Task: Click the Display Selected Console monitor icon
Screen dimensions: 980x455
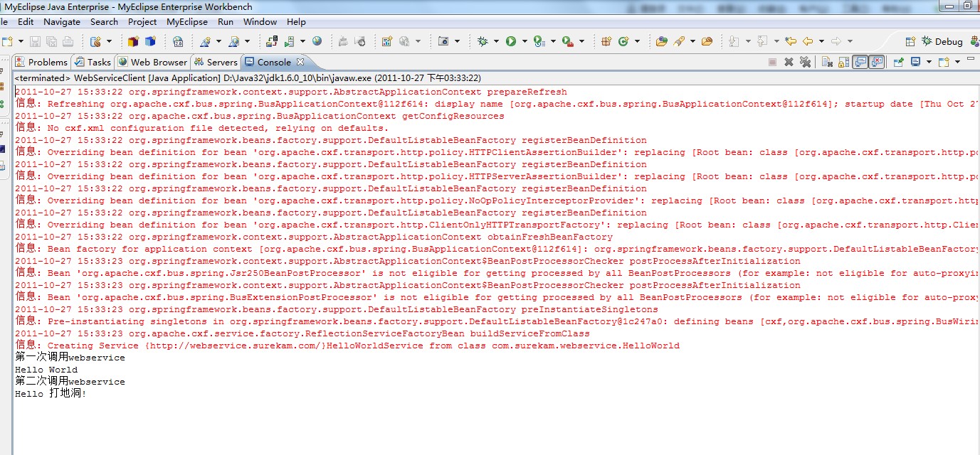Action: click(915, 62)
